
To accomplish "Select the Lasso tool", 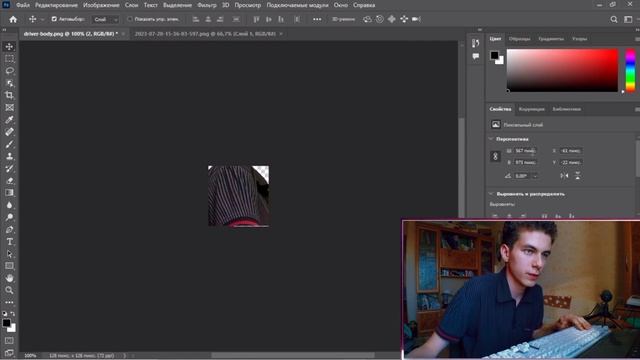I will pos(9,71).
